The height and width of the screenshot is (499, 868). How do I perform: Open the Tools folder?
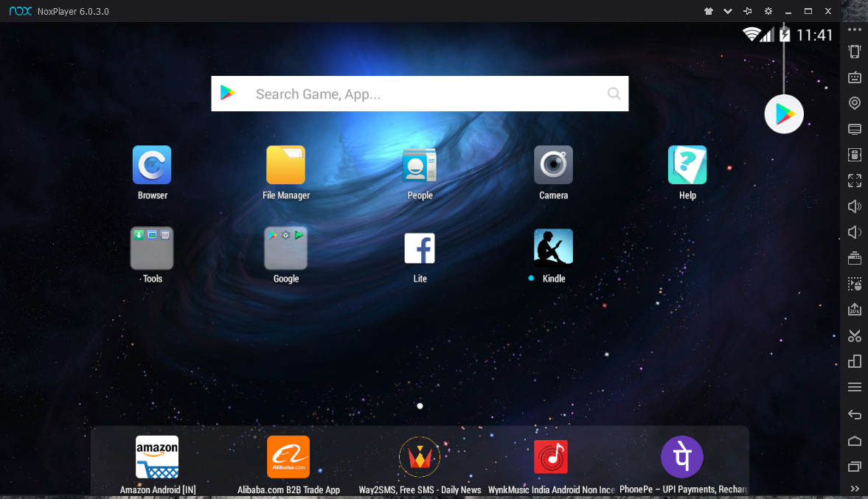152,248
